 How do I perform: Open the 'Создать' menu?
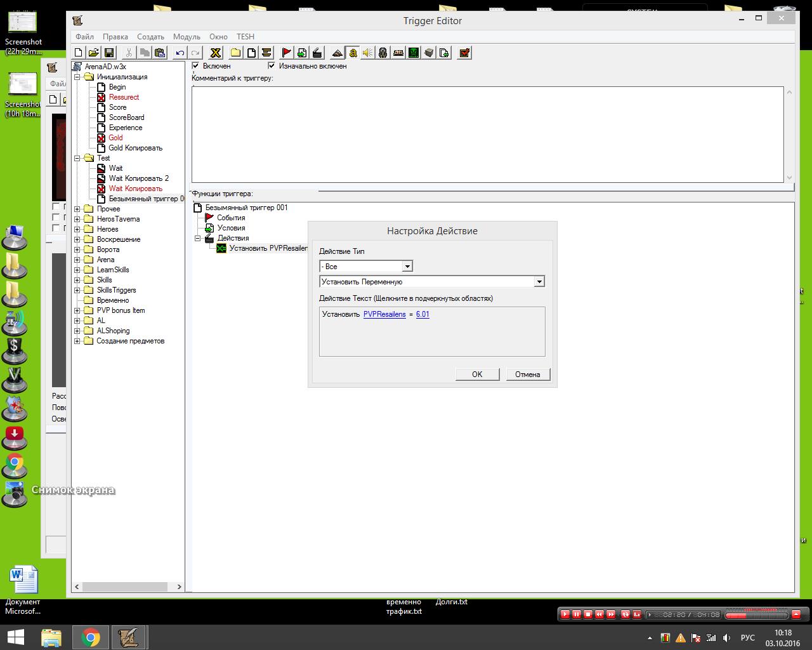click(x=150, y=37)
